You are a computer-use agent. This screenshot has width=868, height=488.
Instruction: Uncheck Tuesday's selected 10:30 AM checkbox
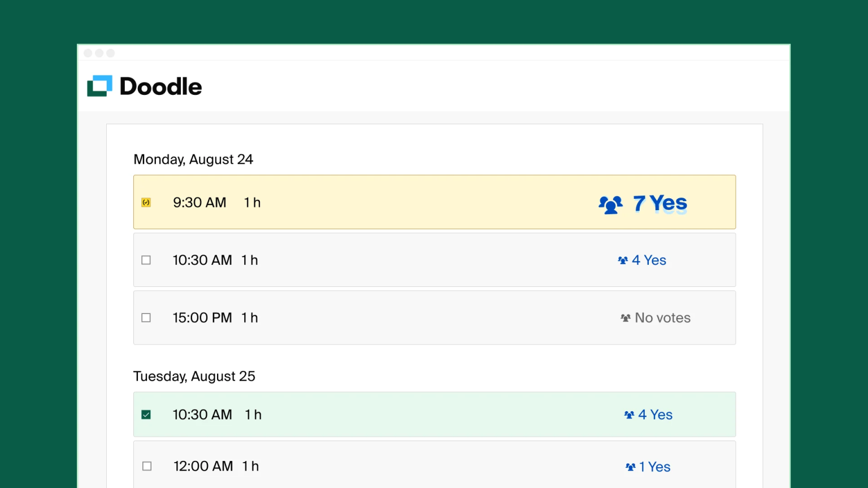[146, 414]
